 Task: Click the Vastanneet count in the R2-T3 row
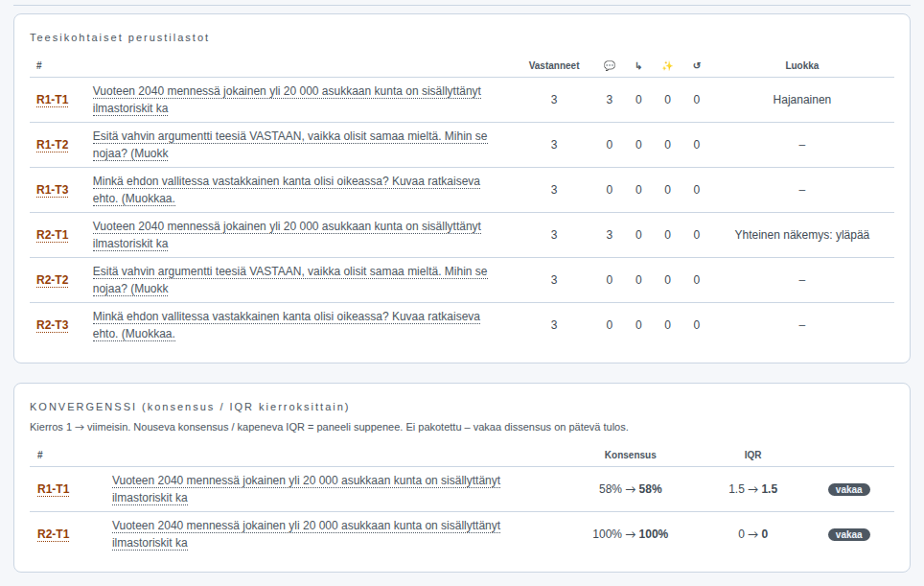(554, 325)
